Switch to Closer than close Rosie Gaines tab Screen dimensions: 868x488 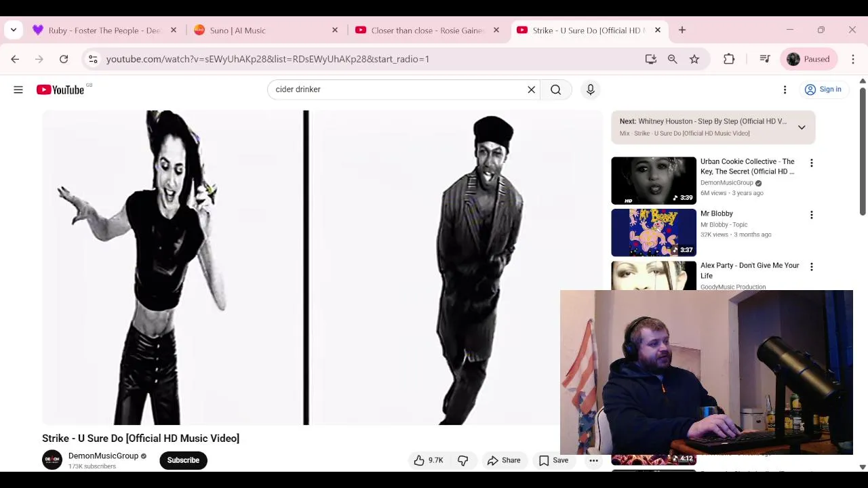[427, 30]
